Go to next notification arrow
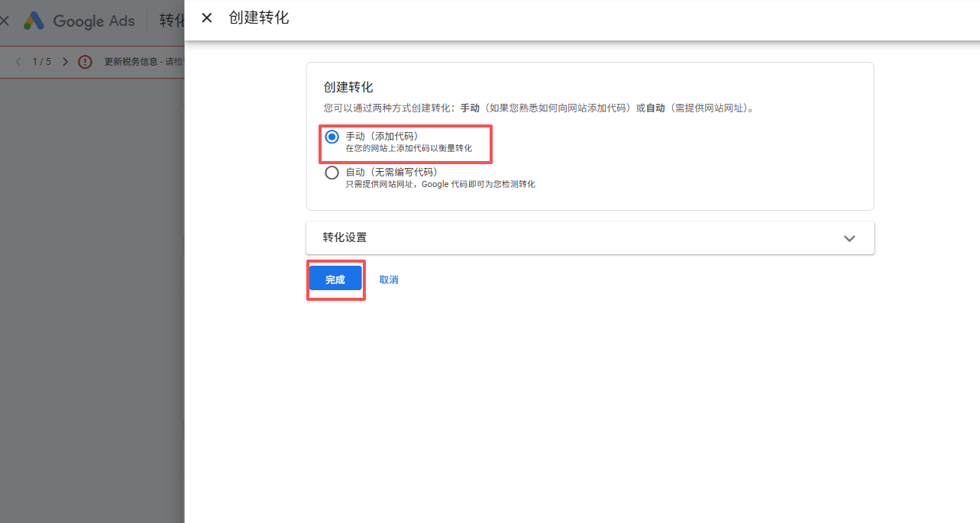 click(65, 62)
